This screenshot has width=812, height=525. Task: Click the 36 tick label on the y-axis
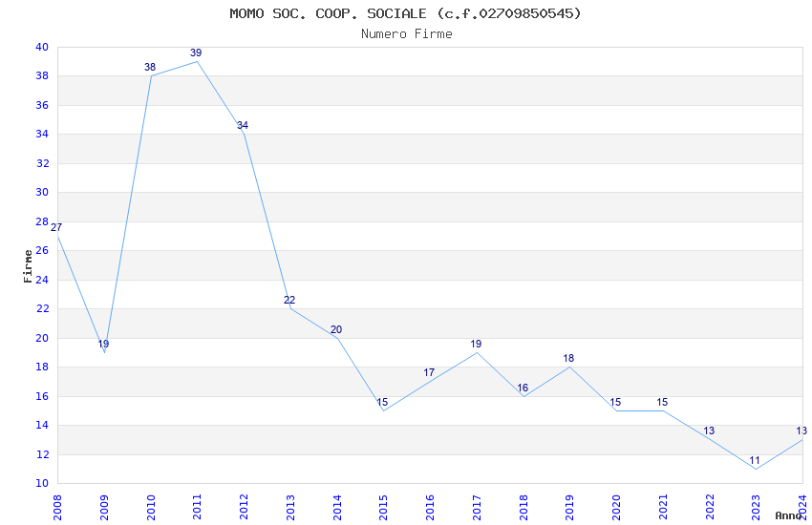coord(42,106)
